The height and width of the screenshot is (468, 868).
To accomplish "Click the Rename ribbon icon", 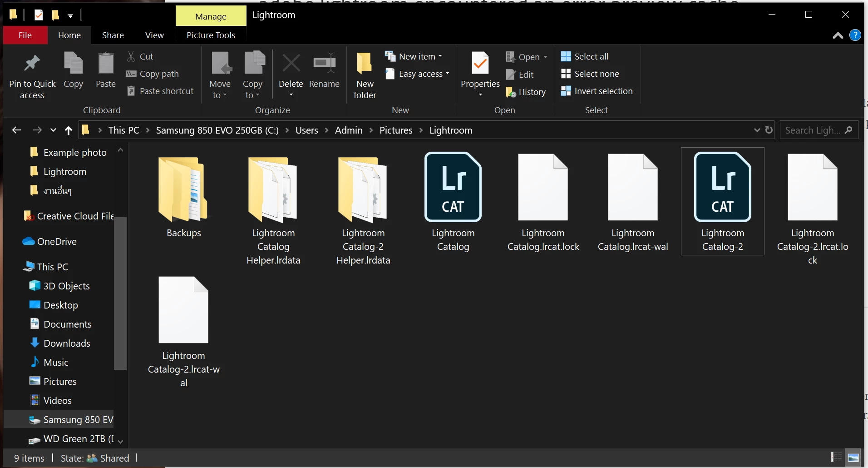I will [x=324, y=63].
